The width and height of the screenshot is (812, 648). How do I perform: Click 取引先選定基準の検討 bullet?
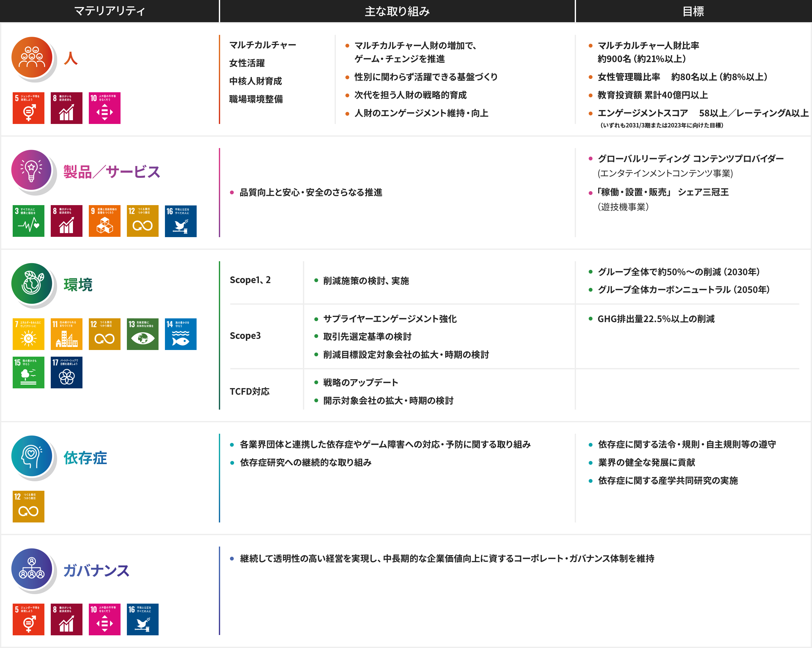tap(367, 337)
